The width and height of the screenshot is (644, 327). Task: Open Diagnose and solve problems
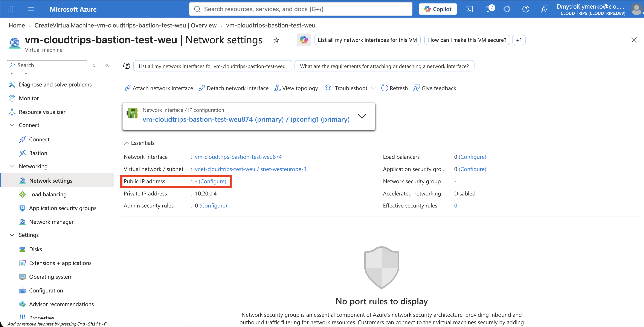(x=55, y=85)
